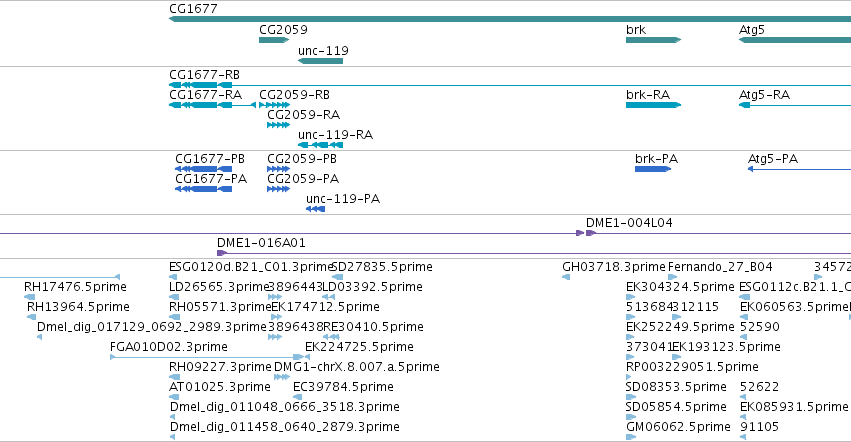Select the CG2059-RB transcript
Image resolution: width=851 pixels, height=442 pixels.
275,105
